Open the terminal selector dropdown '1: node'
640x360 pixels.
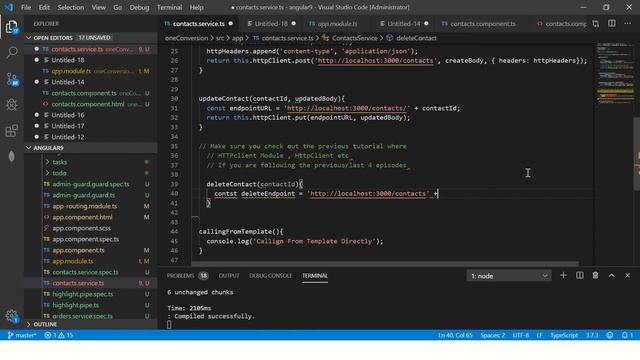point(509,276)
